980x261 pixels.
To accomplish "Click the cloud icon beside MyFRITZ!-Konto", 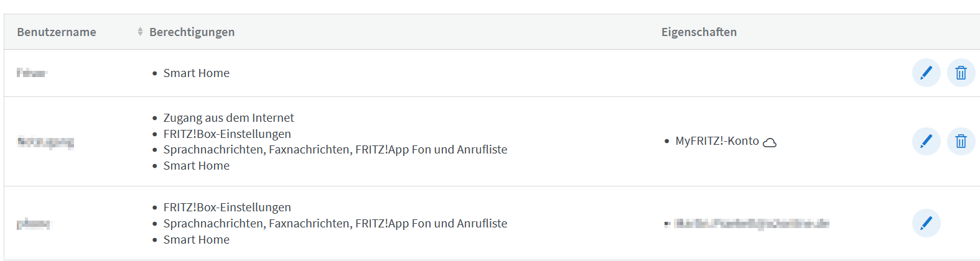I will 770,142.
